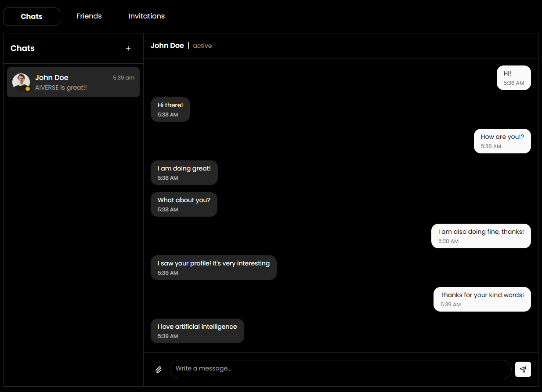Click the 'Hi!' message bubble
The width and height of the screenshot is (542, 392).
pos(513,77)
